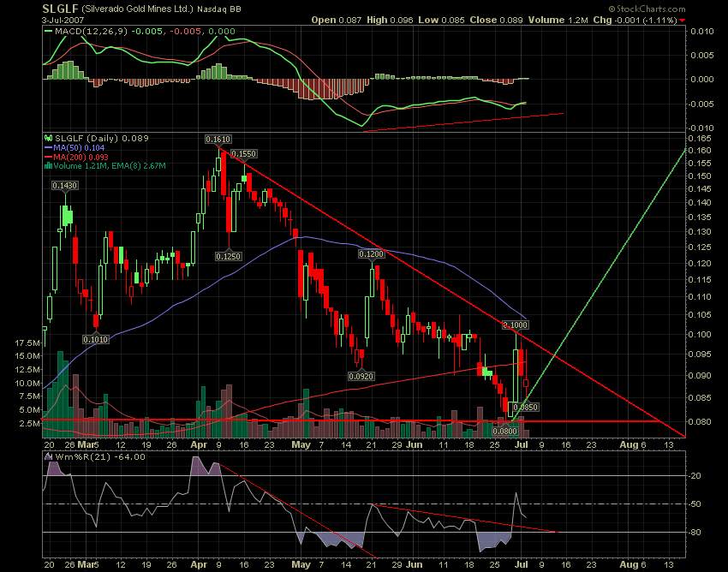The image size is (728, 572).
Task: Click the 'Nasdaq BB' exchange label
Action: coord(218,9)
